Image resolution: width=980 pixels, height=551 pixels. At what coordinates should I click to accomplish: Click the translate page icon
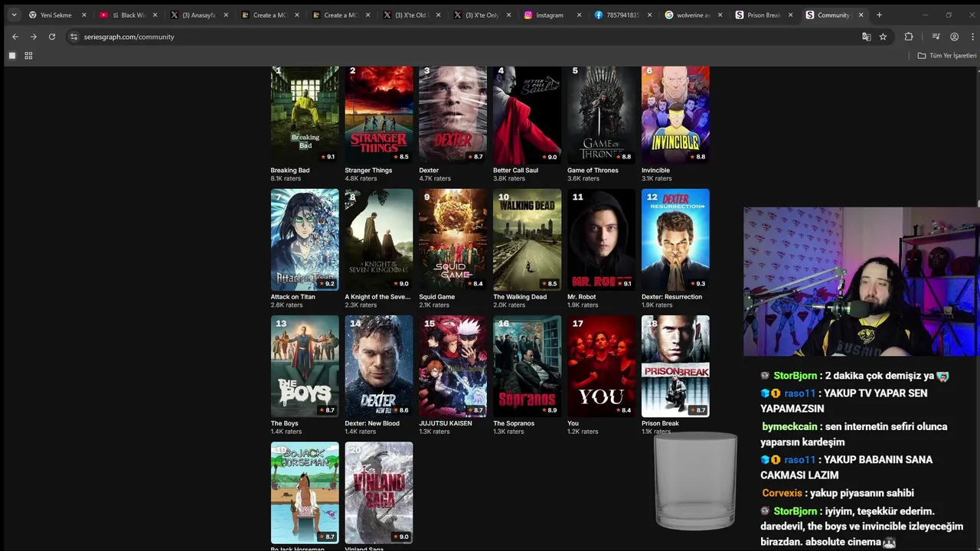point(866,37)
